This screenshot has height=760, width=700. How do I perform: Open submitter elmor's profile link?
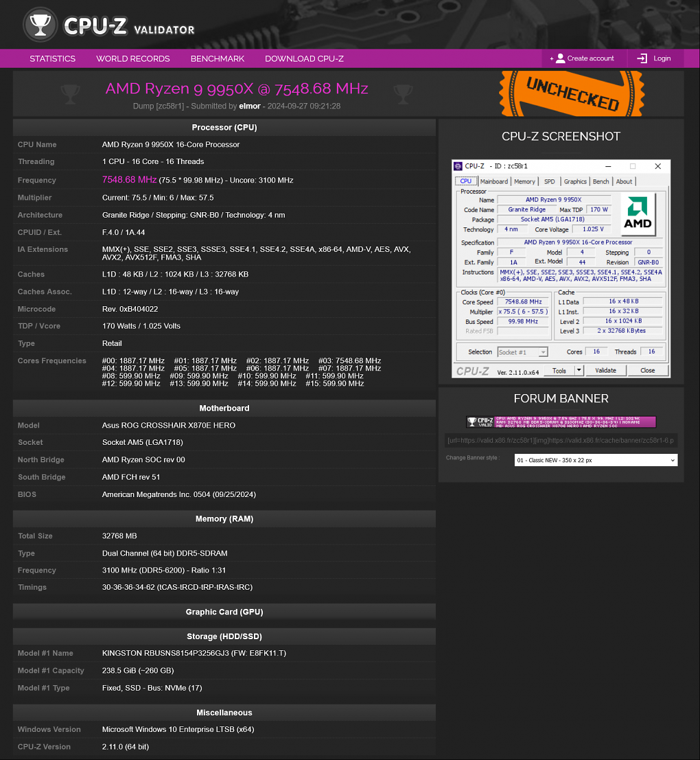tap(250, 106)
